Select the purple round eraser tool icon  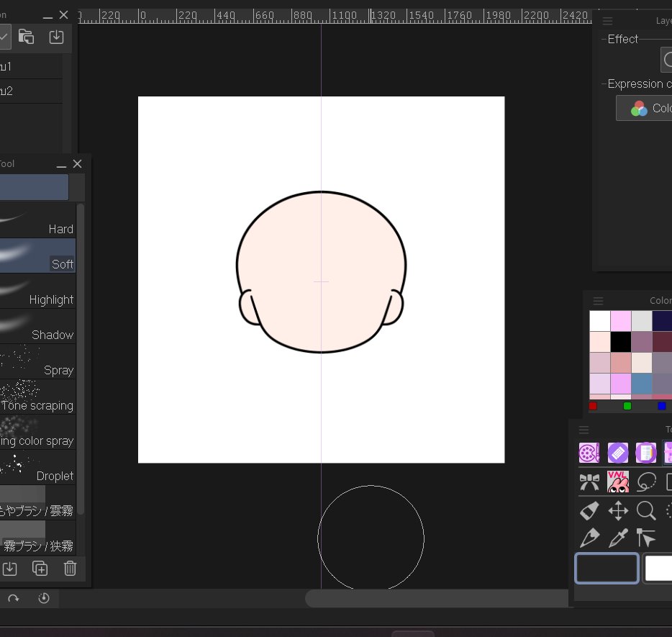617,453
